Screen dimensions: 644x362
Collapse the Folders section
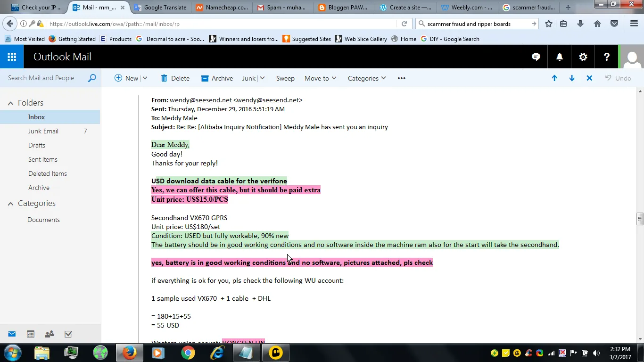point(10,103)
